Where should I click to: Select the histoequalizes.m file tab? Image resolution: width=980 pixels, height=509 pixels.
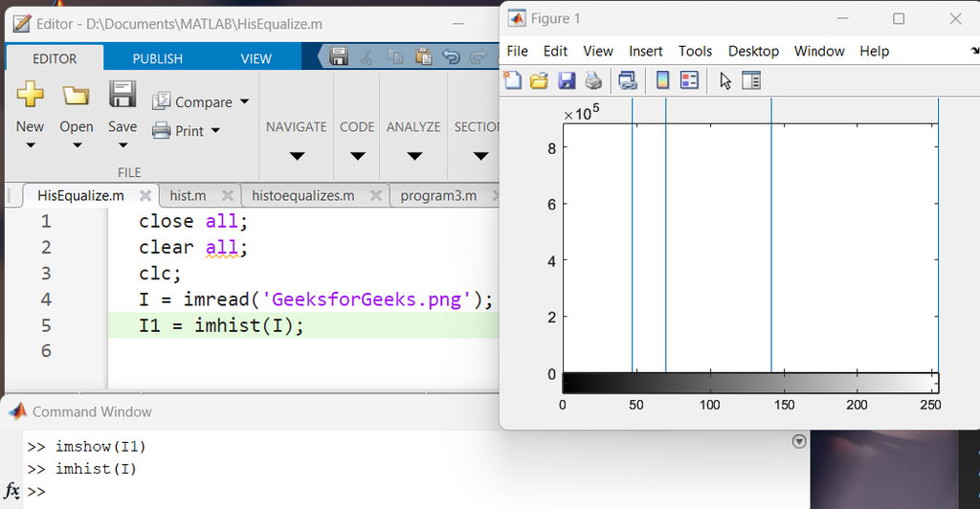point(303,195)
